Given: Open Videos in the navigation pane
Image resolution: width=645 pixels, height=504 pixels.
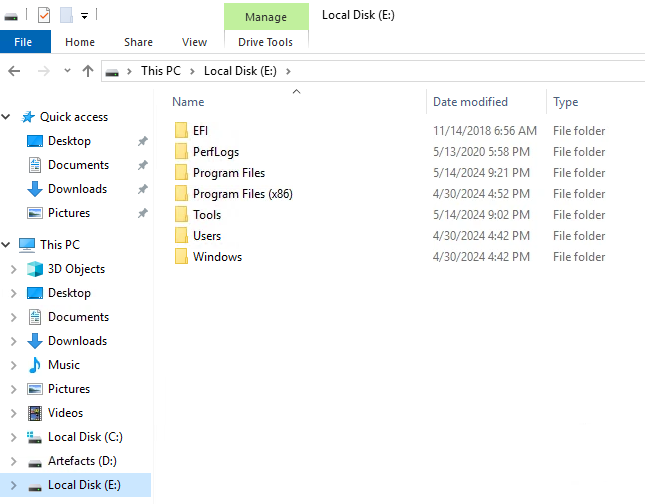Looking at the screenshot, I should [65, 413].
